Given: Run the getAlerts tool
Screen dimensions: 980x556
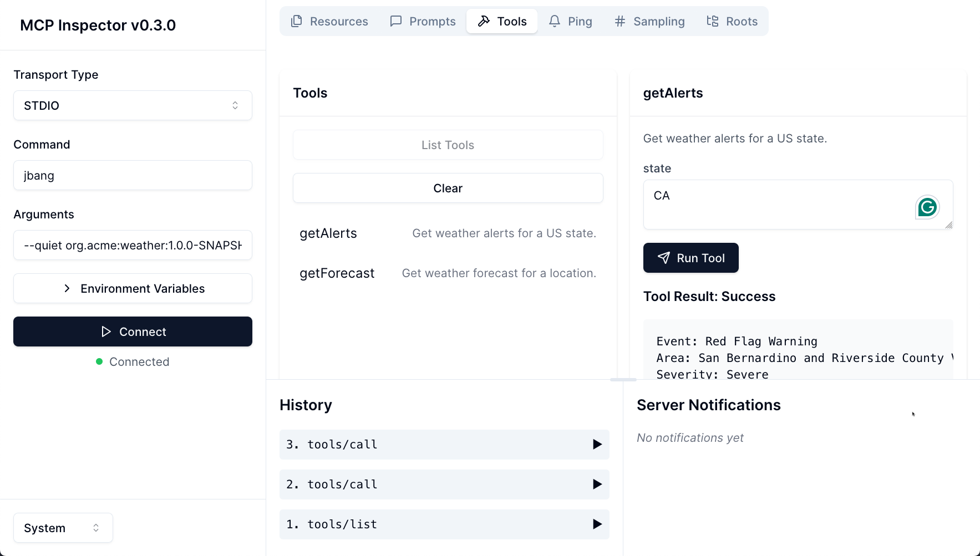Looking at the screenshot, I should tap(691, 258).
